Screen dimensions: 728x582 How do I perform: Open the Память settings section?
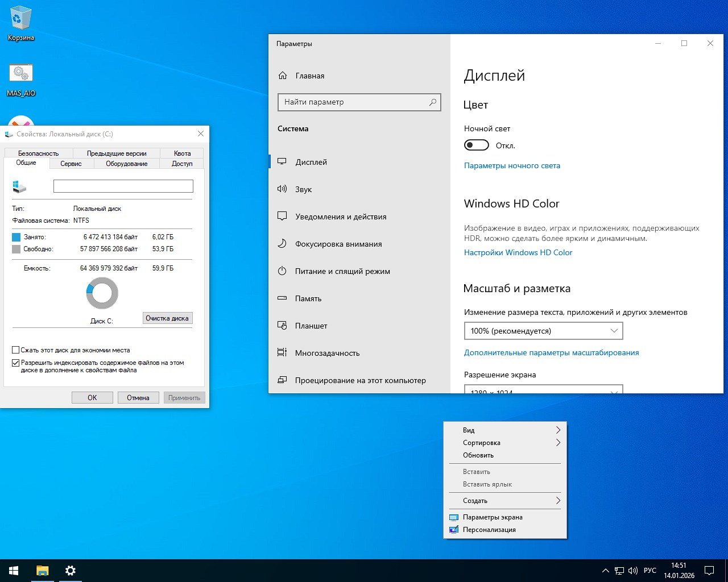click(309, 298)
